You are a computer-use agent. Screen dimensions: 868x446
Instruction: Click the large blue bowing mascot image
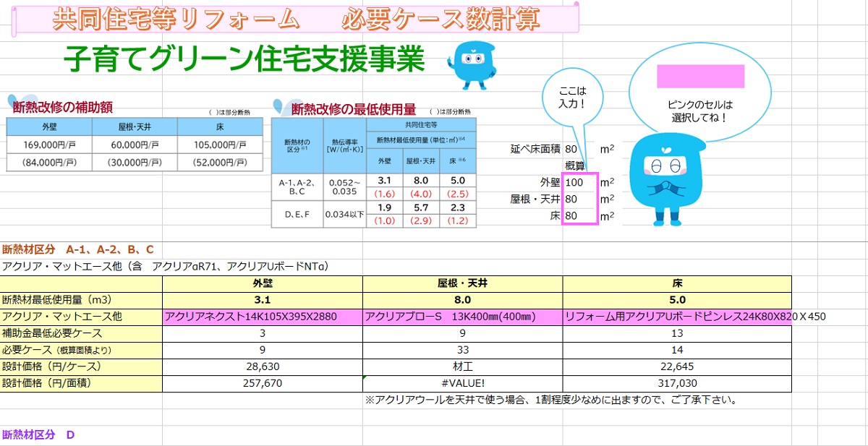665,178
